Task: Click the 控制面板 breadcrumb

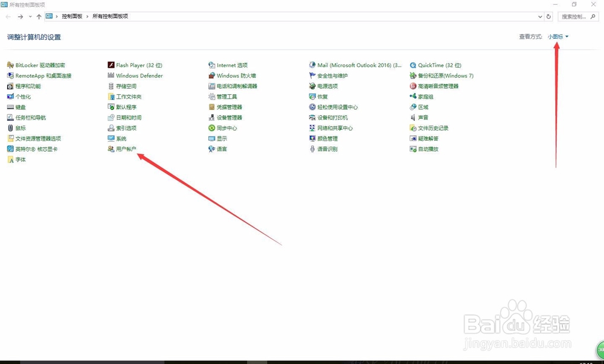Action: click(x=72, y=16)
